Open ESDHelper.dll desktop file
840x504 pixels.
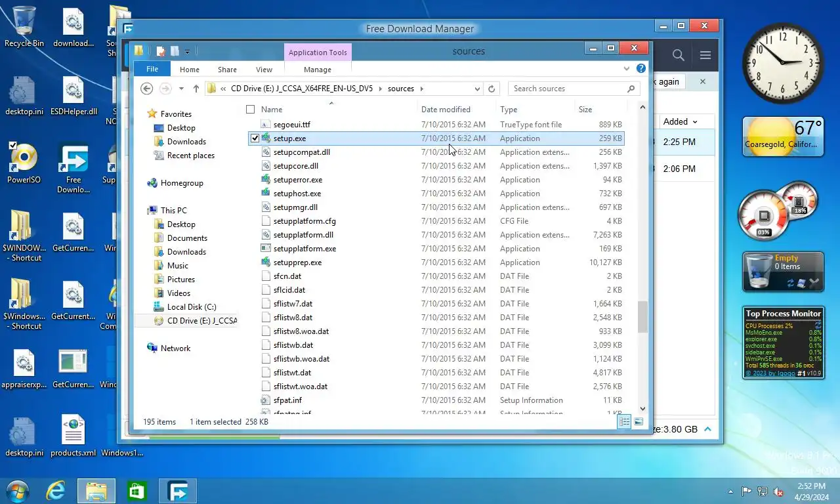[x=73, y=96]
